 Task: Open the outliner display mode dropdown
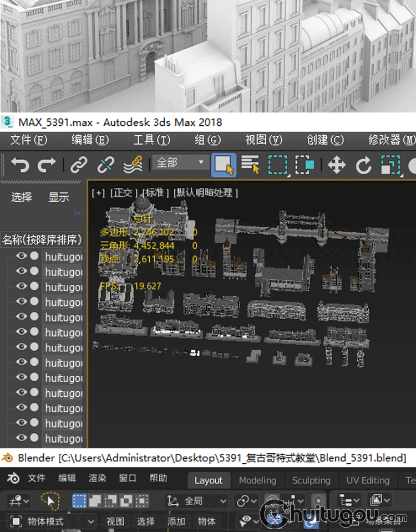[x=349, y=500]
